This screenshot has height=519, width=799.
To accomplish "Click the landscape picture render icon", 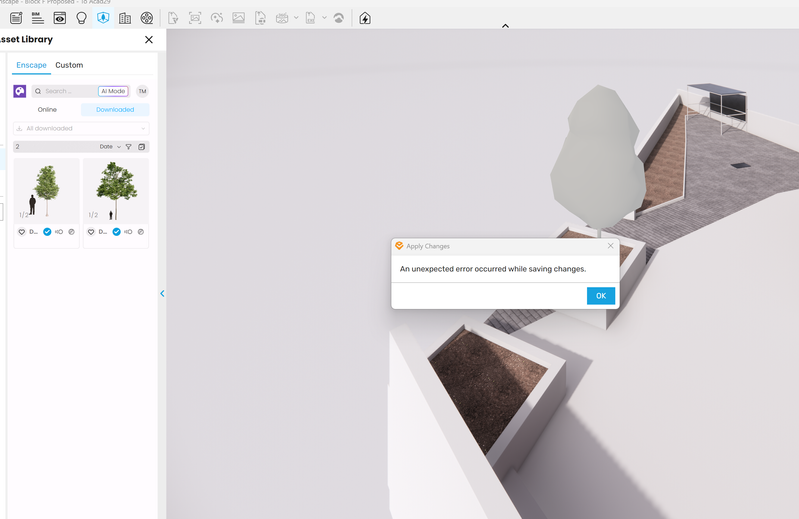I will (238, 18).
